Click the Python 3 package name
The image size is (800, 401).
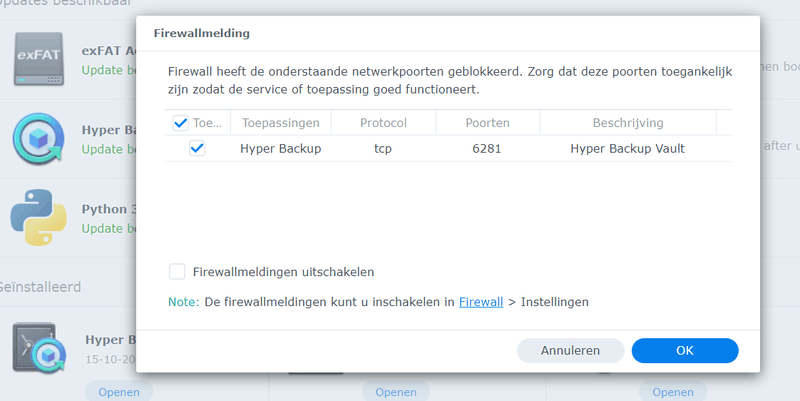(x=109, y=209)
